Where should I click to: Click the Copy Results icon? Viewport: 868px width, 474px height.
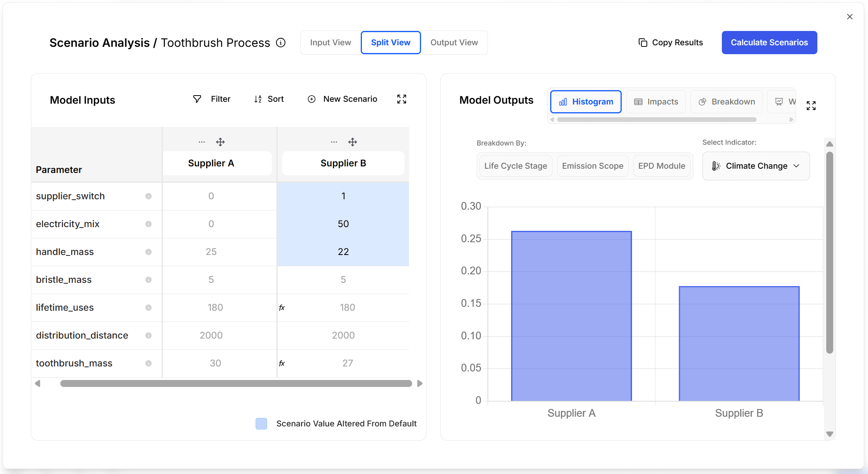[x=643, y=43]
